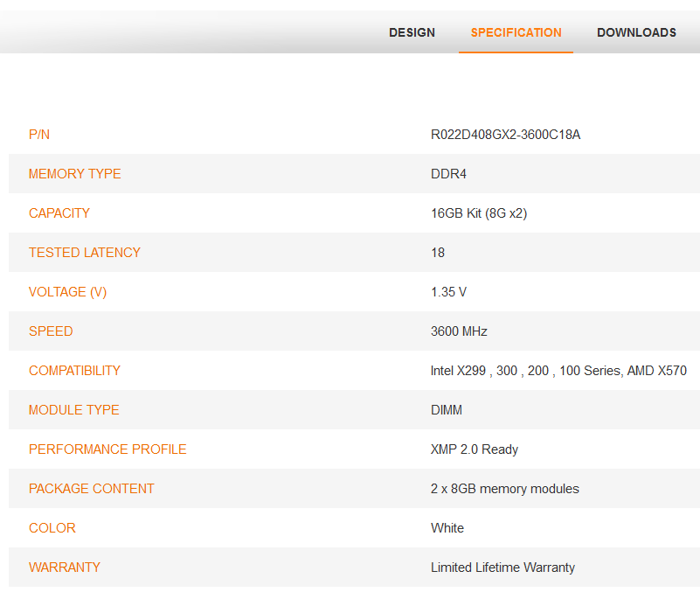Click the Capacity label
700x599 pixels.
point(59,213)
